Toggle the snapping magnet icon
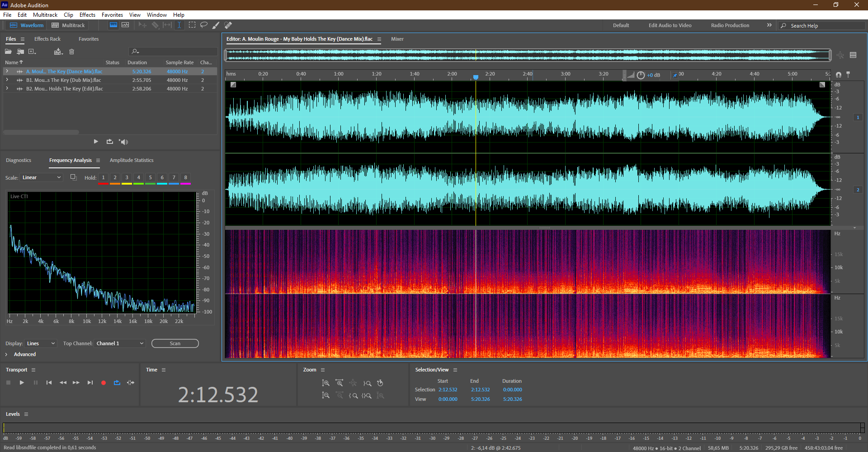The height and width of the screenshot is (452, 868). tap(839, 75)
